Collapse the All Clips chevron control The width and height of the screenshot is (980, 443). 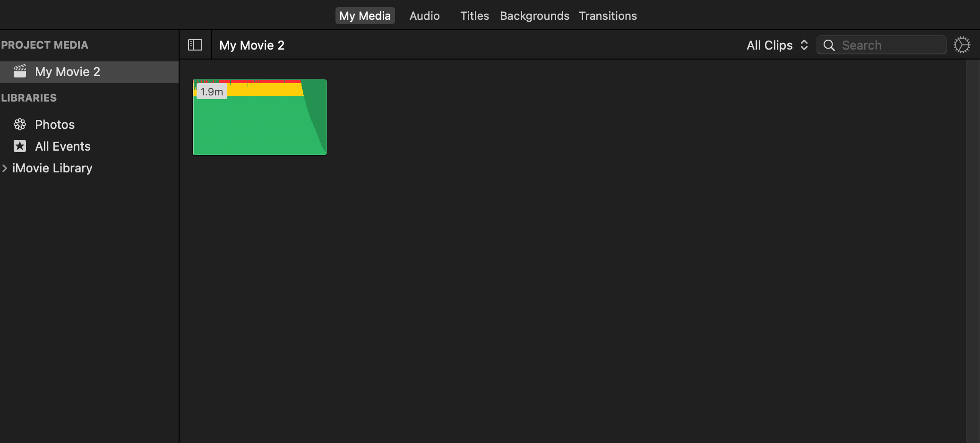coord(805,45)
